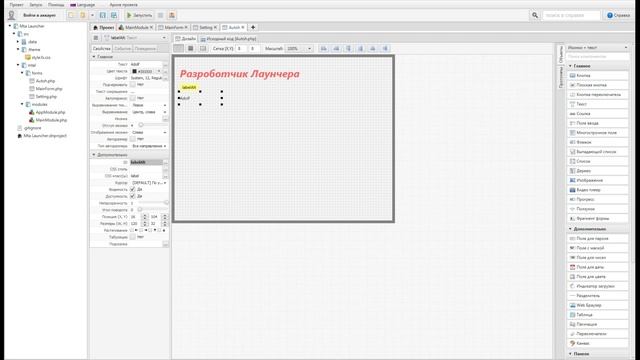Click the text color swatch

click(x=134, y=71)
